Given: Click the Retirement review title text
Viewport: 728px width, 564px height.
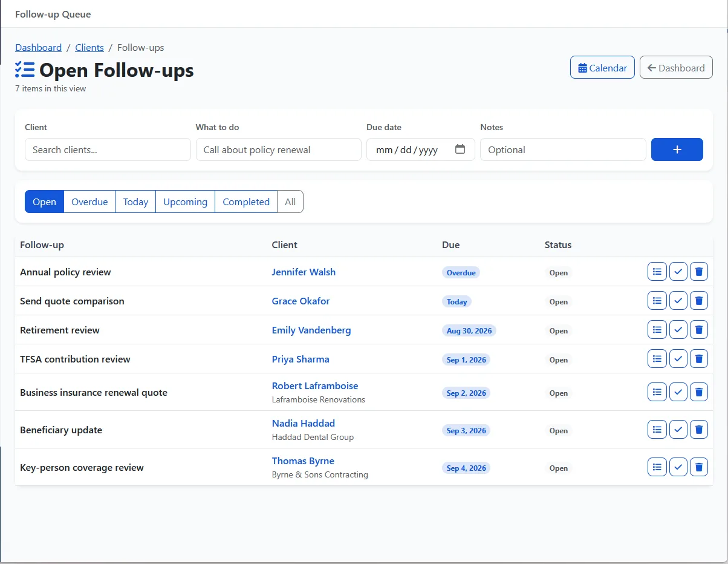Looking at the screenshot, I should pyautogui.click(x=60, y=330).
